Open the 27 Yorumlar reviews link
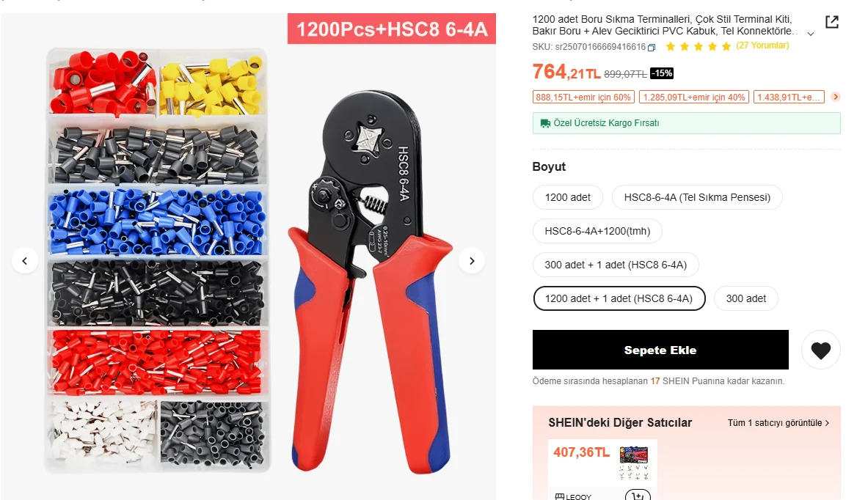The width and height of the screenshot is (868, 500). pyautogui.click(x=762, y=46)
